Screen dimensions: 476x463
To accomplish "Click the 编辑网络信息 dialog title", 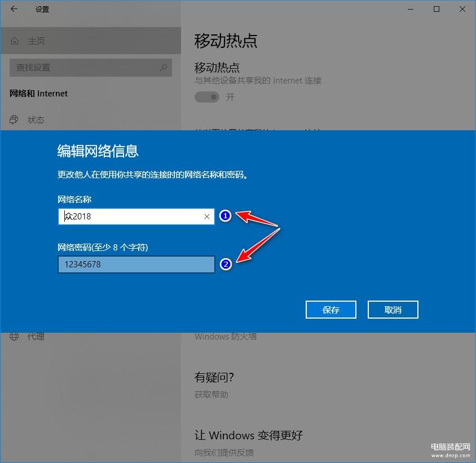I will 98,151.
